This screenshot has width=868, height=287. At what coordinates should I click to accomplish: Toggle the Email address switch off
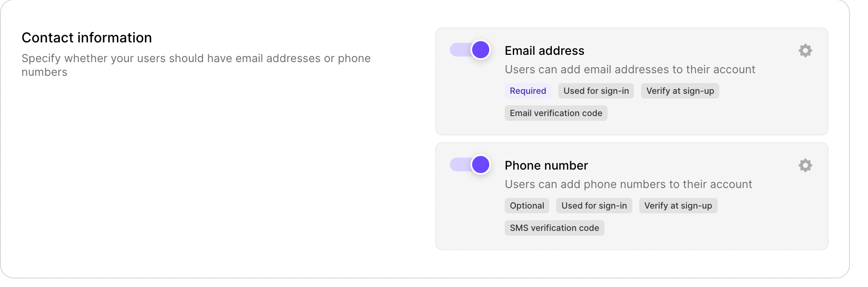pos(470,50)
